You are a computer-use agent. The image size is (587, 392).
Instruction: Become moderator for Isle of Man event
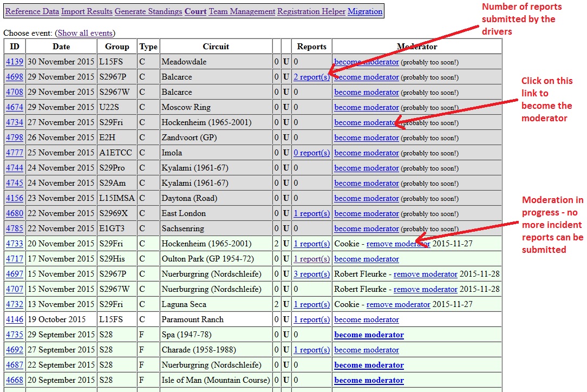click(x=369, y=380)
